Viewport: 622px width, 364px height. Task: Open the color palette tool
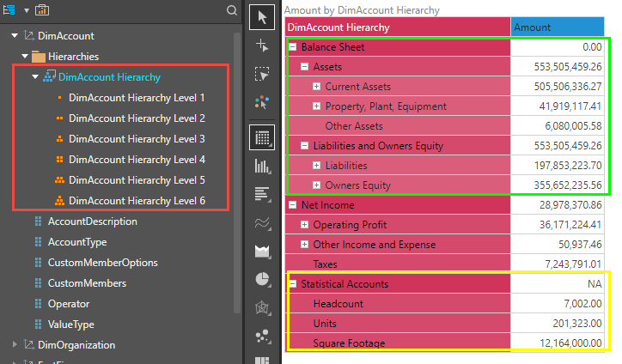coord(263,102)
